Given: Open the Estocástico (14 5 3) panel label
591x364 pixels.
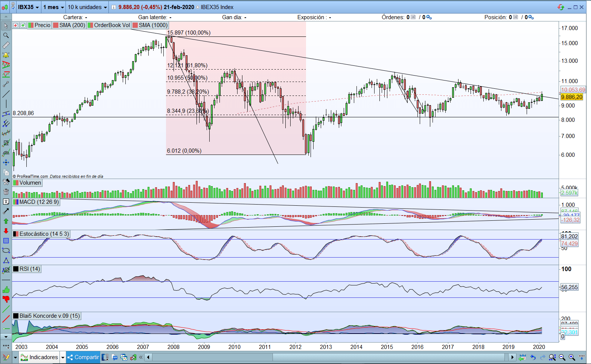Looking at the screenshot, I should (x=41, y=234).
